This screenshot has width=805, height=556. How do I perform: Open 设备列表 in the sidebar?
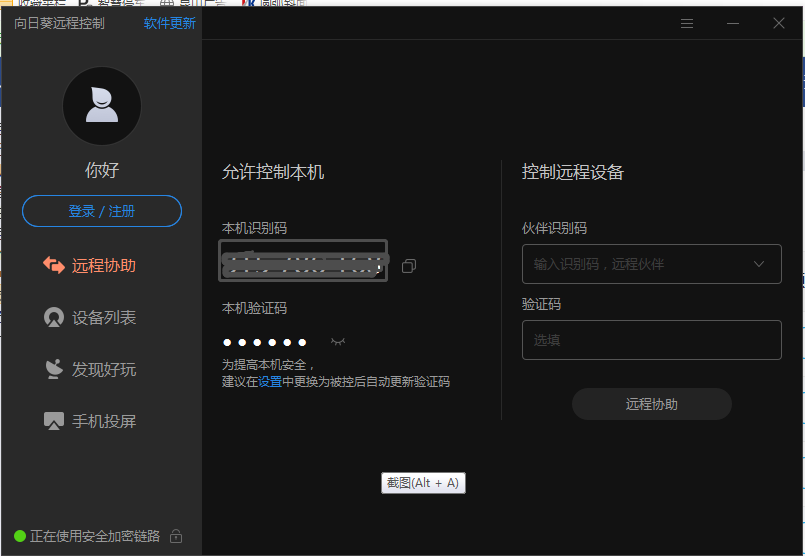[x=89, y=317]
